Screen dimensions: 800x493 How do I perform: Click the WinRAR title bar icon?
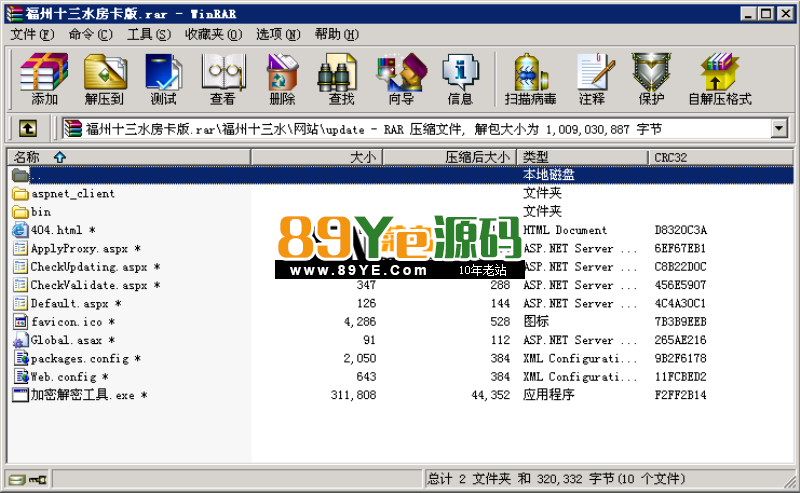[14, 13]
